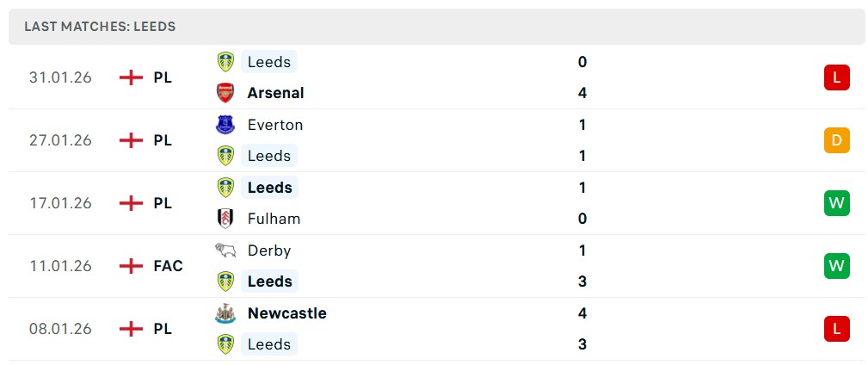Click the FAC competition label
The width and height of the screenshot is (868, 365).
click(168, 266)
